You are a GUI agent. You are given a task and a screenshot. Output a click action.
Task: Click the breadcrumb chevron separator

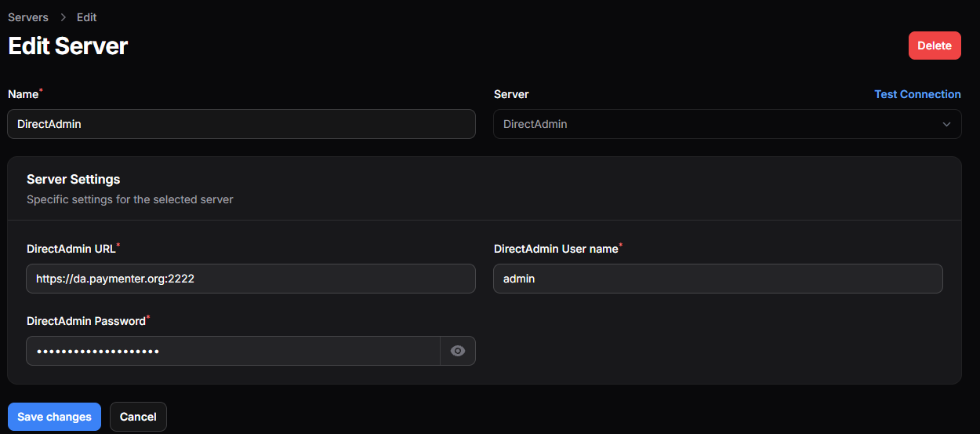coord(63,17)
